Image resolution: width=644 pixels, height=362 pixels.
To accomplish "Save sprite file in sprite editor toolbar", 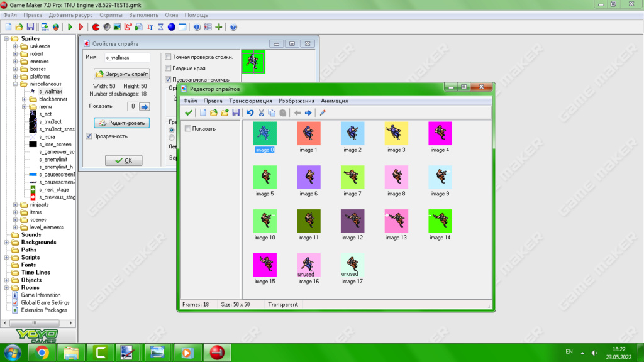I will click(236, 112).
